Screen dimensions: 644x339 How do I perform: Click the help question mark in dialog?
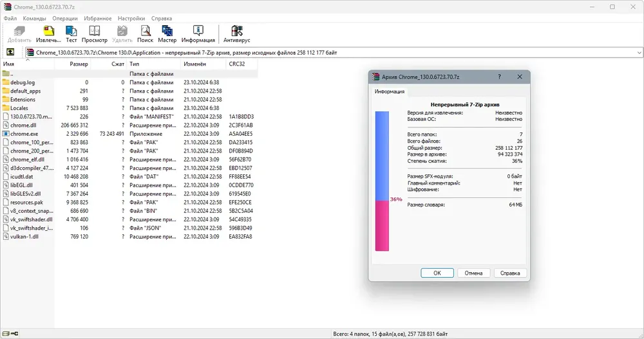[500, 77]
